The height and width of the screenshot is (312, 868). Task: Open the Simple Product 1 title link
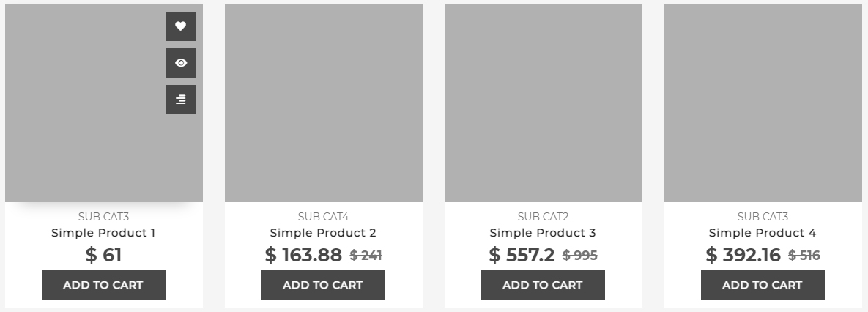click(103, 233)
